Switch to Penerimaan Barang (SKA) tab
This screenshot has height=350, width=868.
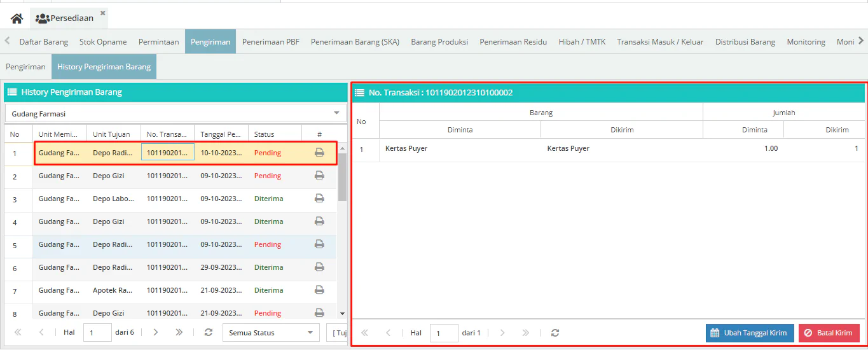(355, 42)
